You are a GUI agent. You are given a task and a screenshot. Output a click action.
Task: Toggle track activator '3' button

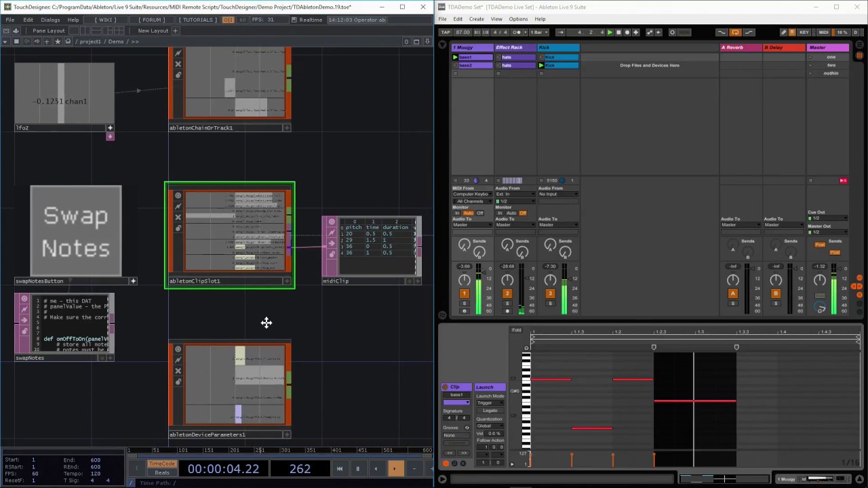click(x=550, y=293)
